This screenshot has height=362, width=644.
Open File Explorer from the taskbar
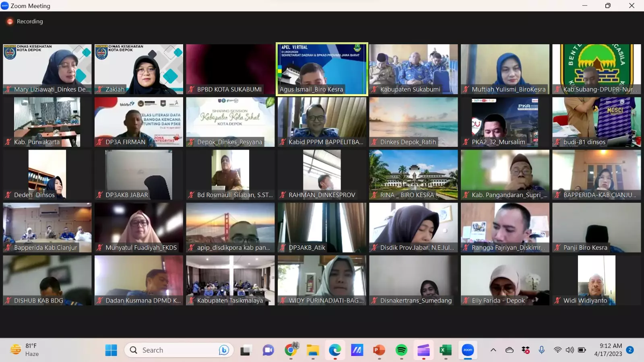[x=313, y=350]
